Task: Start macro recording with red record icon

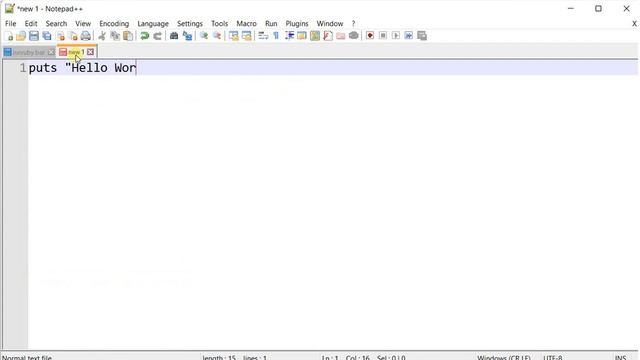Action: 370,36
